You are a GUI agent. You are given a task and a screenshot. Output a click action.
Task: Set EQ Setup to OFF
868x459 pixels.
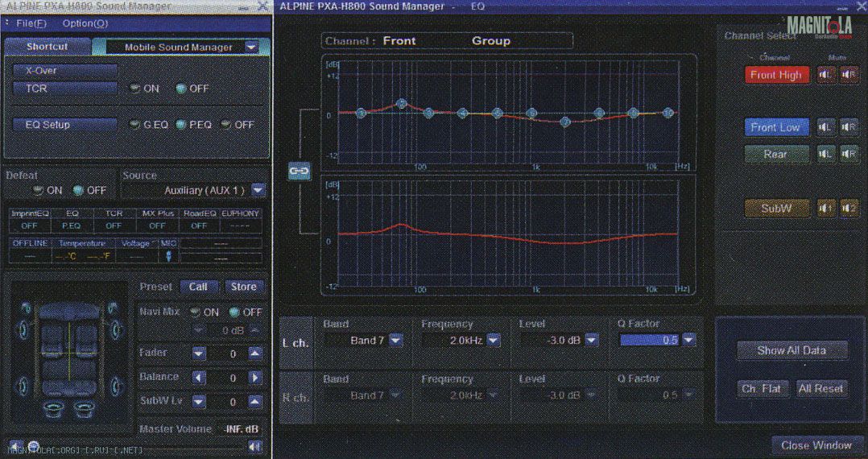click(225, 125)
